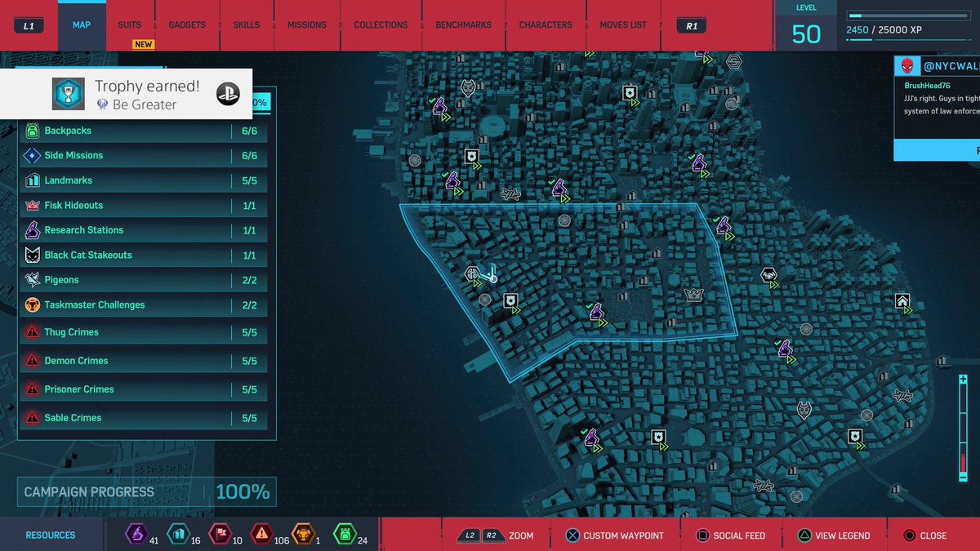This screenshot has height=551, width=980.
Task: Click the crime token icon showing 106
Action: [261, 535]
